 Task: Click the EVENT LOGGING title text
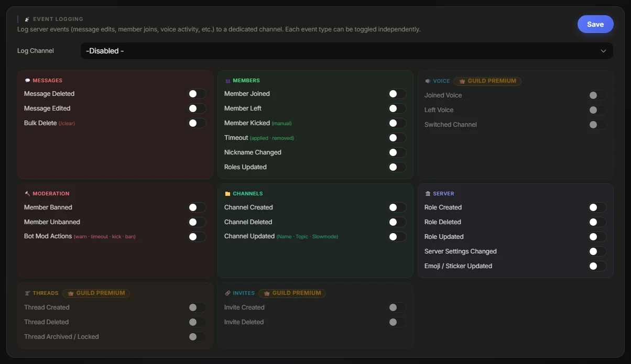click(x=58, y=19)
